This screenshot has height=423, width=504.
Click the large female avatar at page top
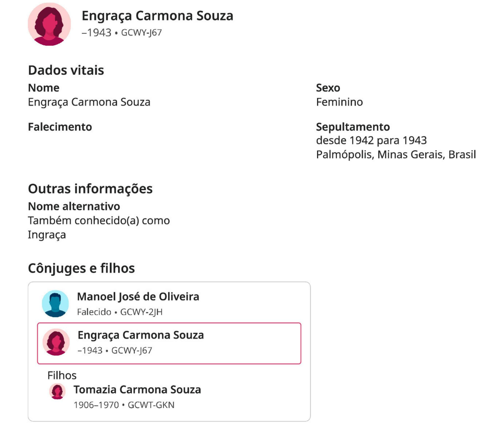click(49, 24)
